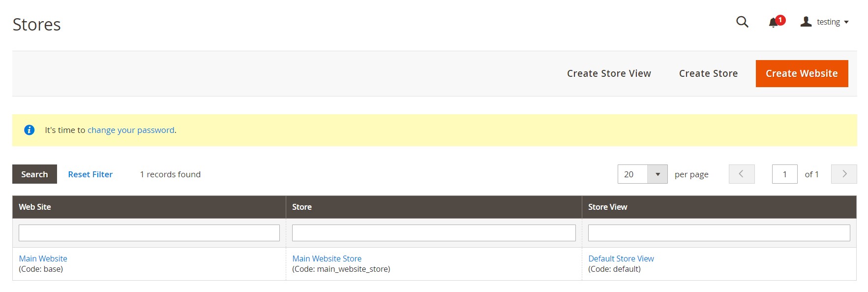Click the blue info icon in password notice
This screenshot has height=292, width=868.
[30, 130]
